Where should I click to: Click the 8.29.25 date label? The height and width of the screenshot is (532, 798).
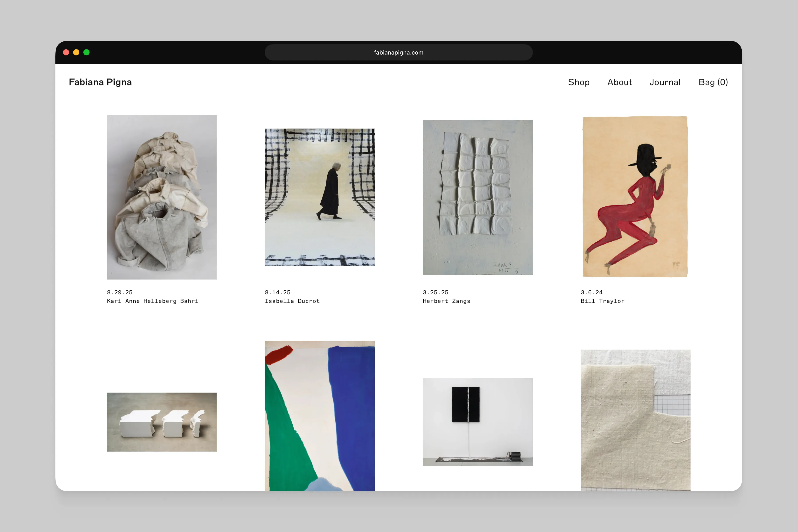pos(119,292)
